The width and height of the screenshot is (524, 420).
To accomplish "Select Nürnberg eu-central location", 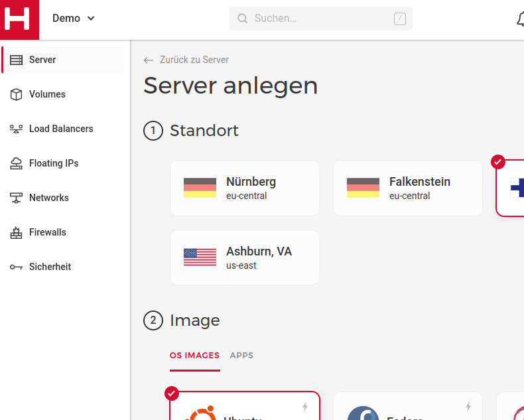I will point(245,188).
